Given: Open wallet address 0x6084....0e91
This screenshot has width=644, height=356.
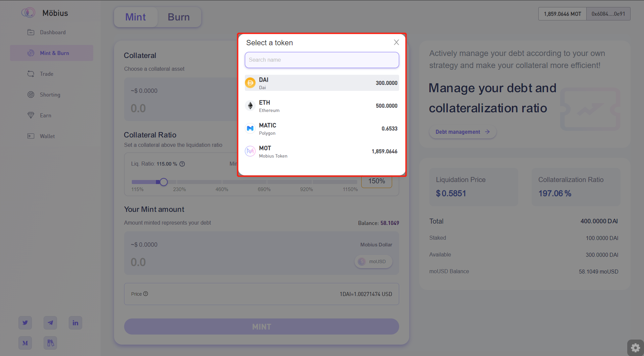Looking at the screenshot, I should 608,14.
